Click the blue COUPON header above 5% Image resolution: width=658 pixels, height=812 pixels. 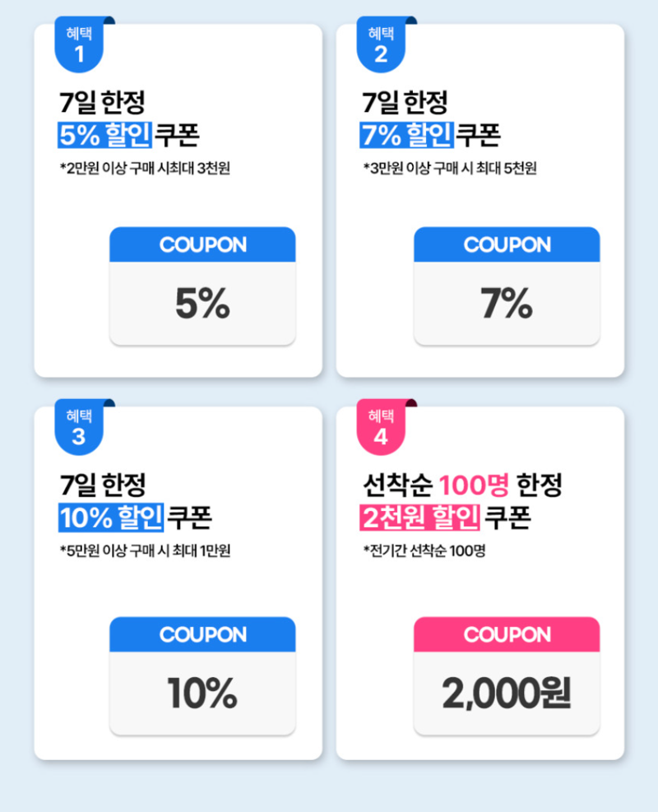click(202, 244)
